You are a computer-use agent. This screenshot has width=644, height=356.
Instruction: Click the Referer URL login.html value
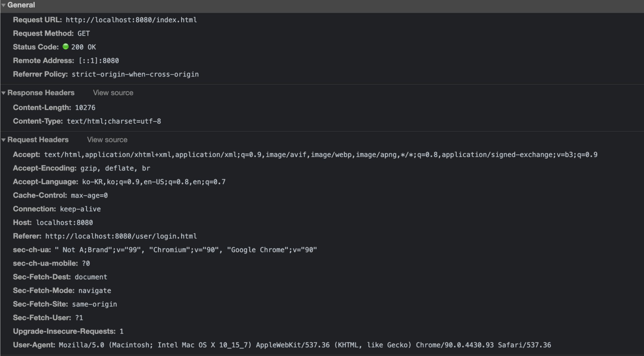(x=121, y=236)
